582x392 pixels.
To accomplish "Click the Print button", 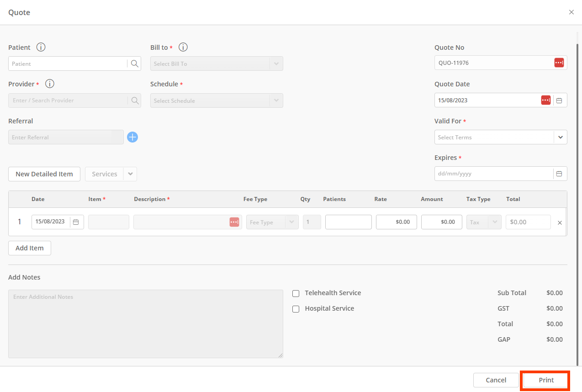I will tap(546, 380).
